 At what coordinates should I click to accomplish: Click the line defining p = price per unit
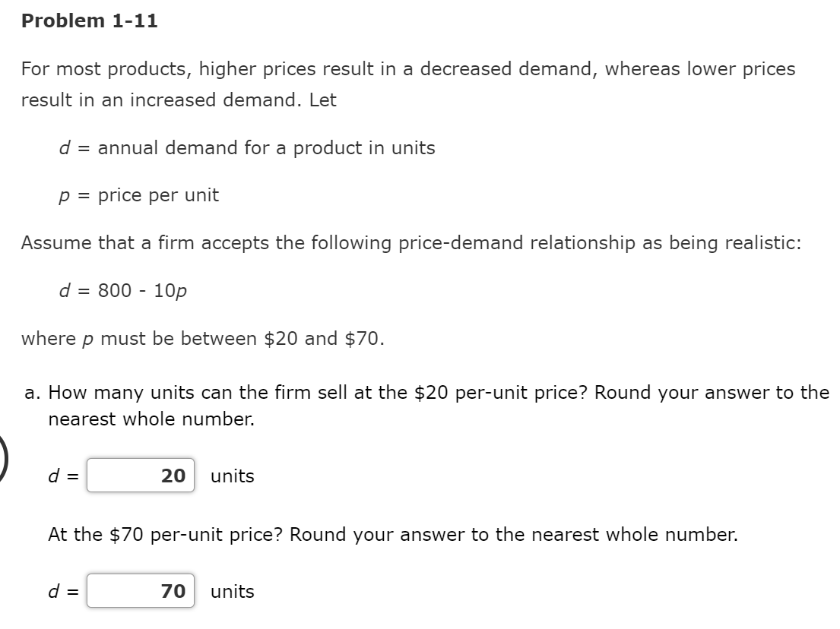tap(139, 194)
